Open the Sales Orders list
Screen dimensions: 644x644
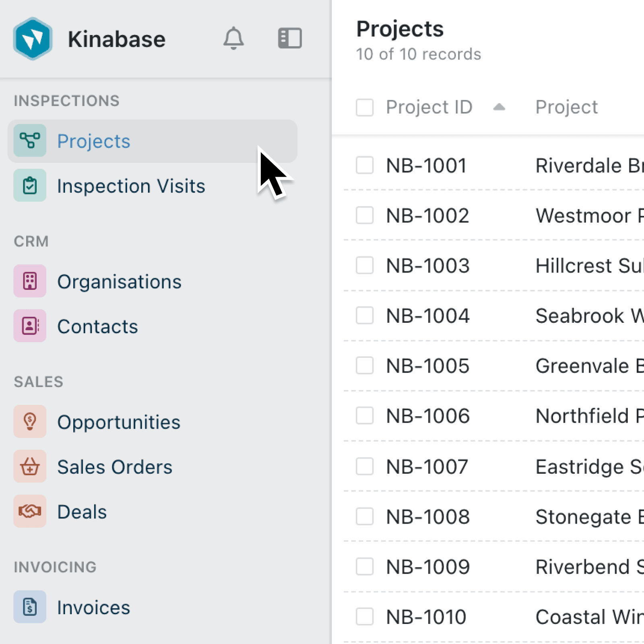[x=115, y=467]
